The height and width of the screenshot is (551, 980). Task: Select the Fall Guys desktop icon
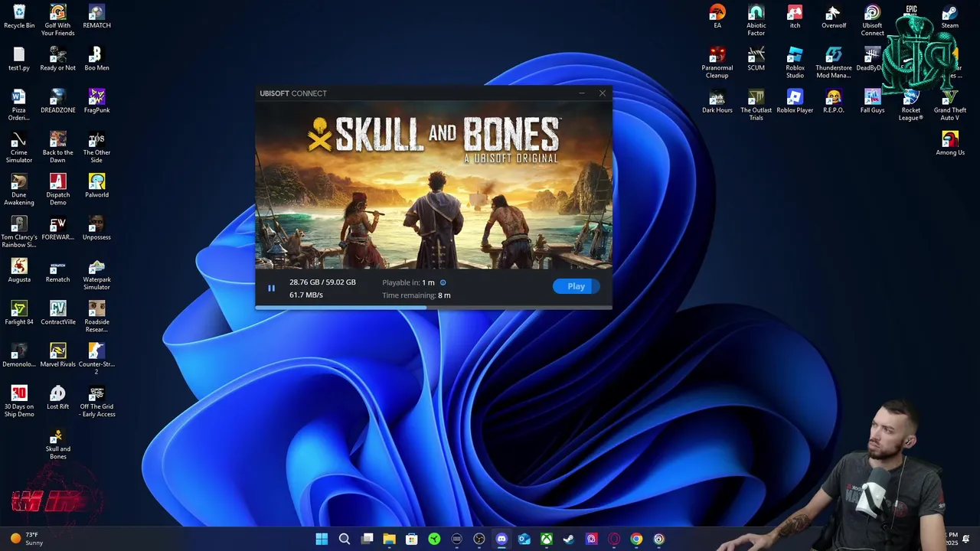[872, 101]
